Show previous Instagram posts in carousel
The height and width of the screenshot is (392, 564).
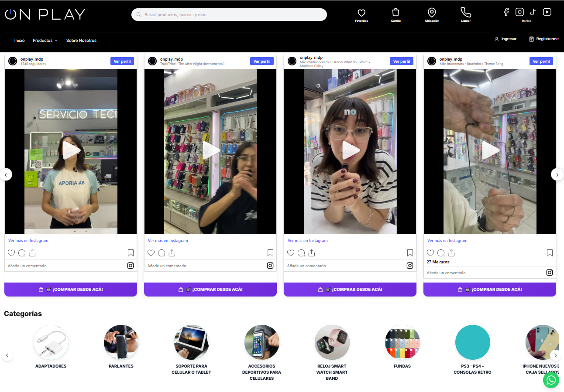coord(6,174)
